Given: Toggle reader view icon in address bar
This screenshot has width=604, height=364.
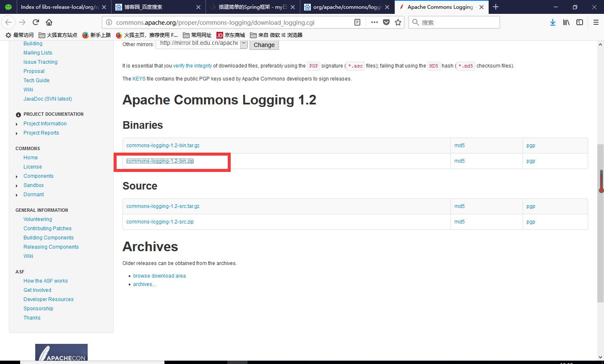Looking at the screenshot, I should pyautogui.click(x=357, y=22).
